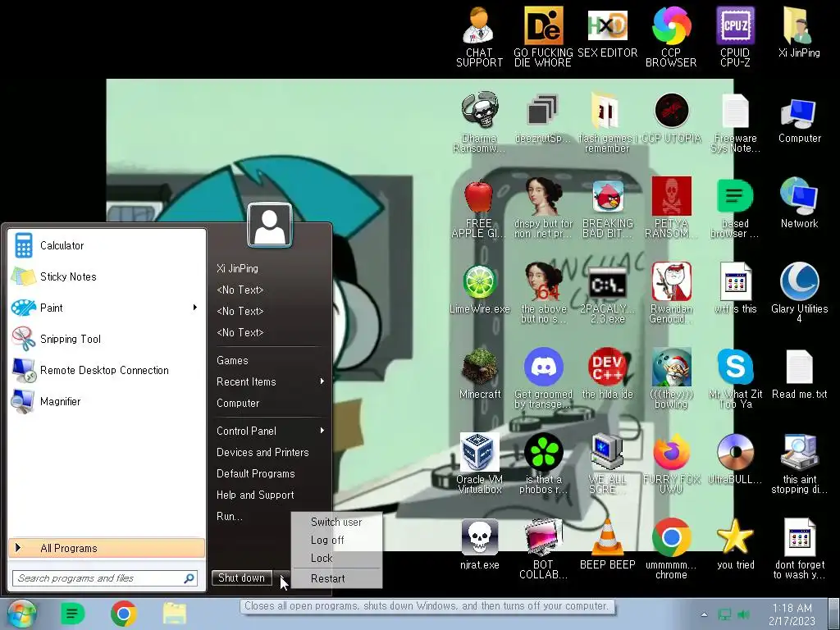The image size is (840, 630).
Task: Open the flash games folder icon
Action: coord(607,122)
